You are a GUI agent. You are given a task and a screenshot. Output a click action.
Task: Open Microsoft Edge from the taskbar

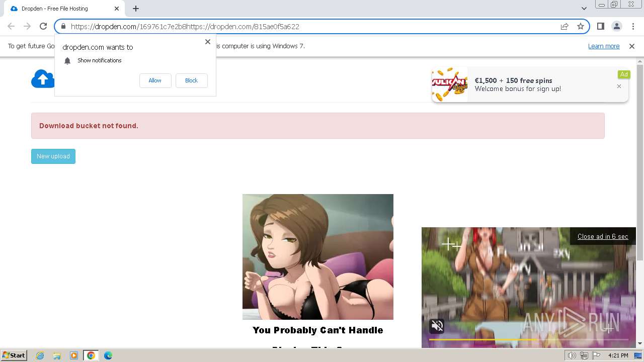pyautogui.click(x=108, y=355)
